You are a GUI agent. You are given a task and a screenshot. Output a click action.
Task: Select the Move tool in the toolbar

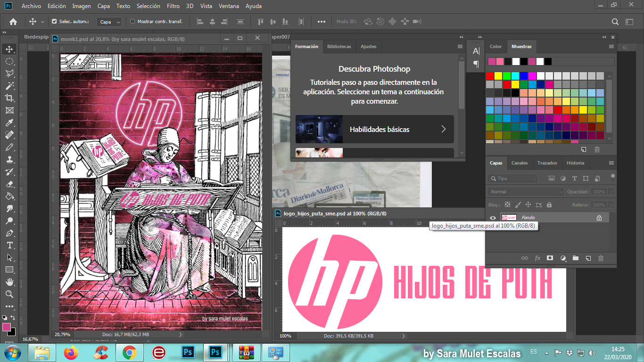9,49
